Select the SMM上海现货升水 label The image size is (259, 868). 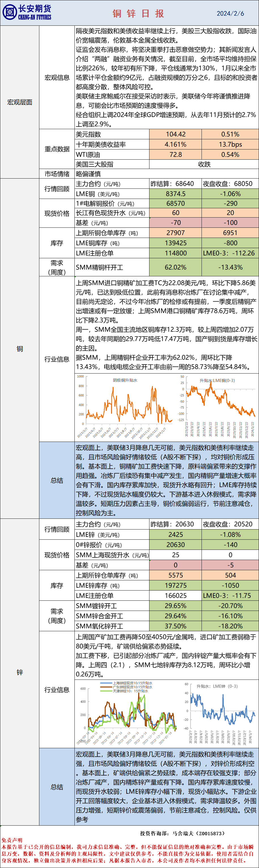click(112, 555)
